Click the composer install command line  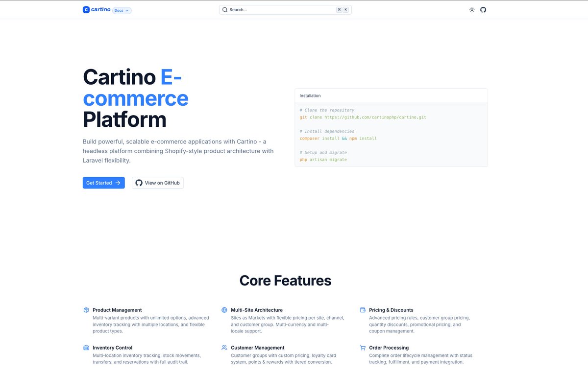338,139
